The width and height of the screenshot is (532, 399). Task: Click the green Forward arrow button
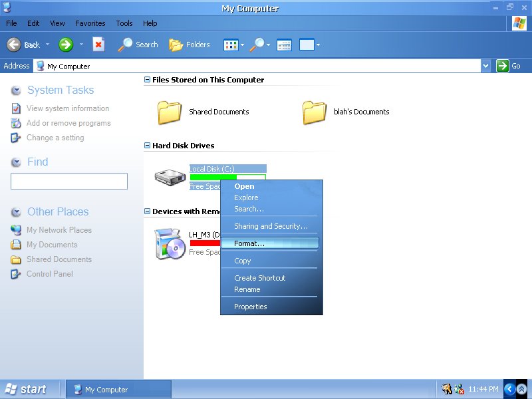pos(66,45)
